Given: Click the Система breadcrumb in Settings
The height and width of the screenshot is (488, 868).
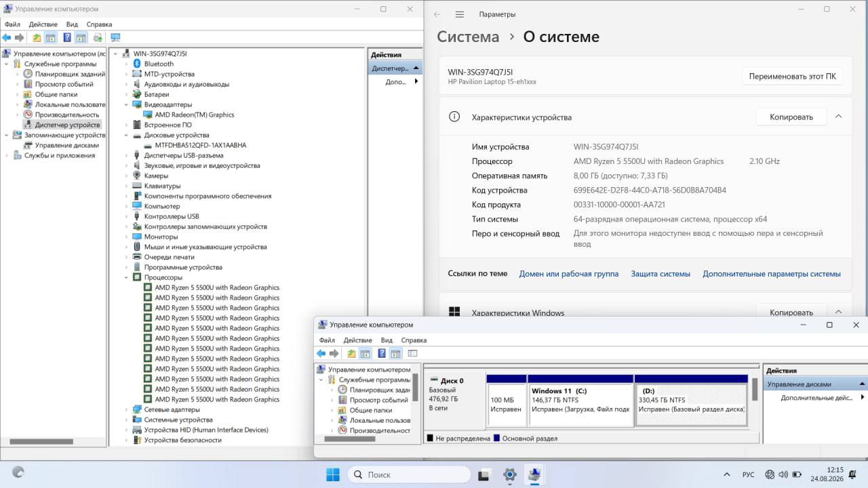Looking at the screenshot, I should 468,37.
